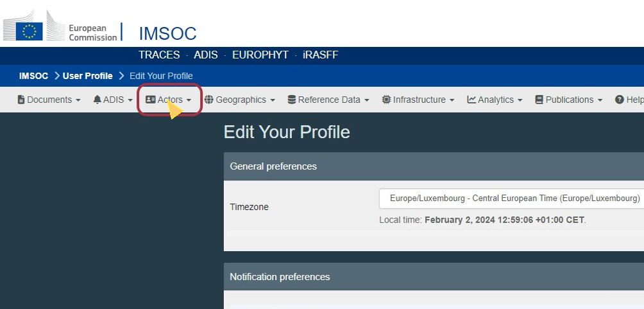644x309 pixels.
Task: Go to iRASFF module link
Action: point(320,55)
